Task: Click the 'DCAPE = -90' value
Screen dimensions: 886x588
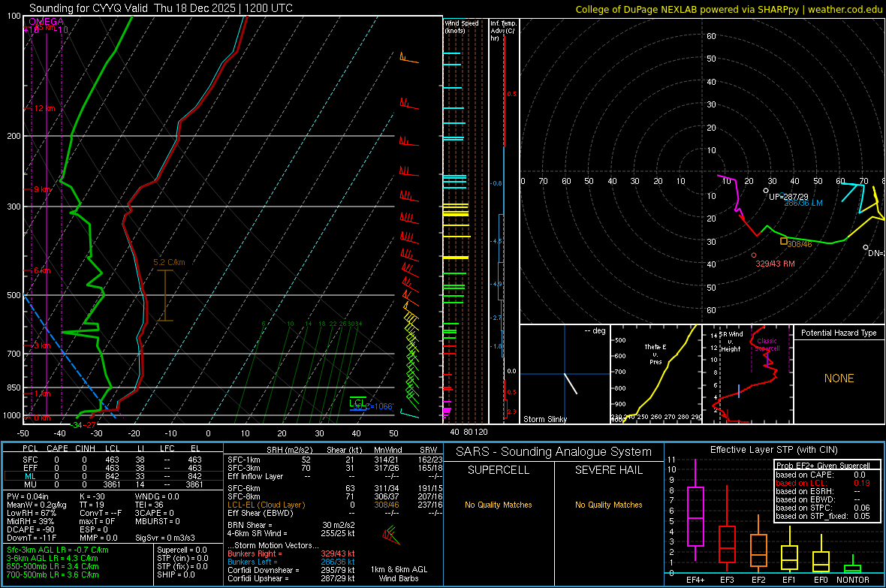Action: (31, 529)
